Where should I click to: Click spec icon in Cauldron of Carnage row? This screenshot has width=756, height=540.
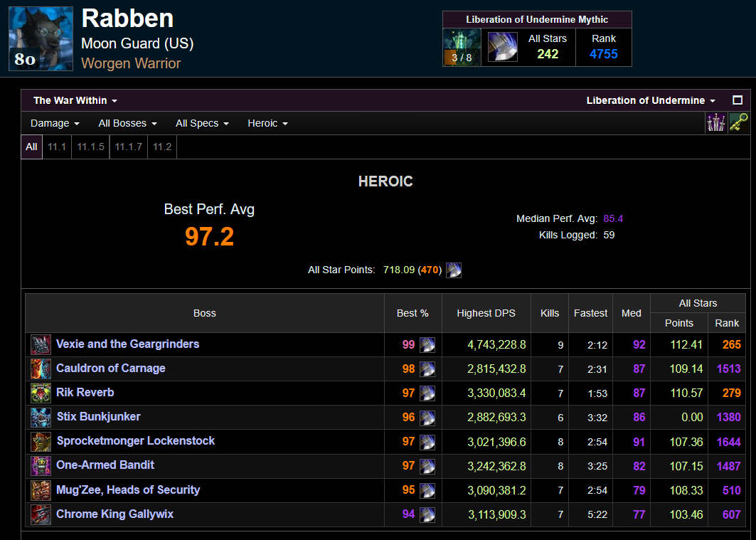click(427, 369)
